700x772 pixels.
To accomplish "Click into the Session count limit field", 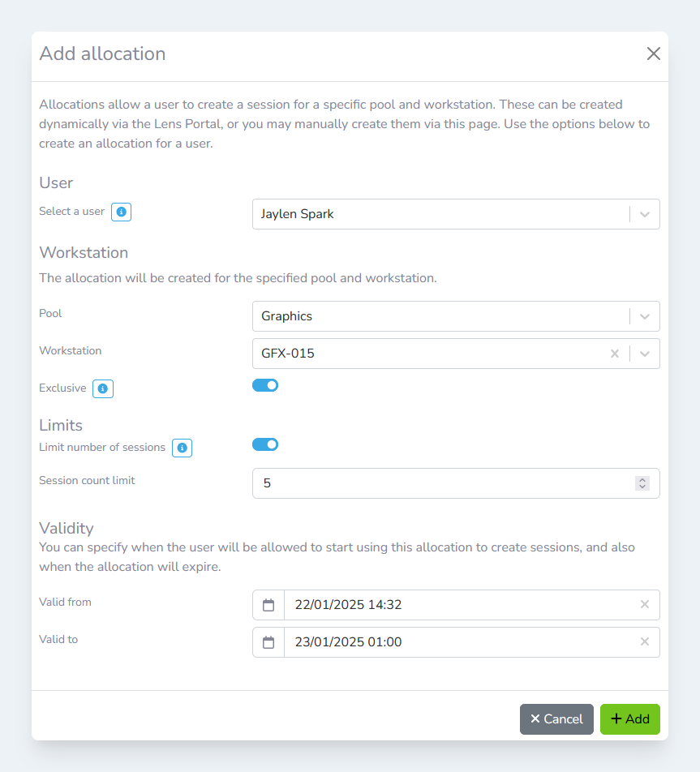I will 438,483.
